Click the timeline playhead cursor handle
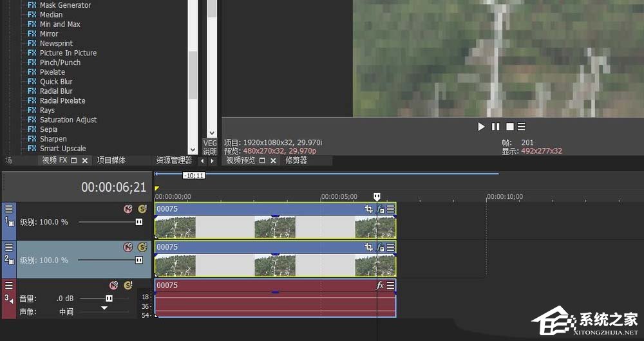644x341 pixels. click(x=377, y=196)
